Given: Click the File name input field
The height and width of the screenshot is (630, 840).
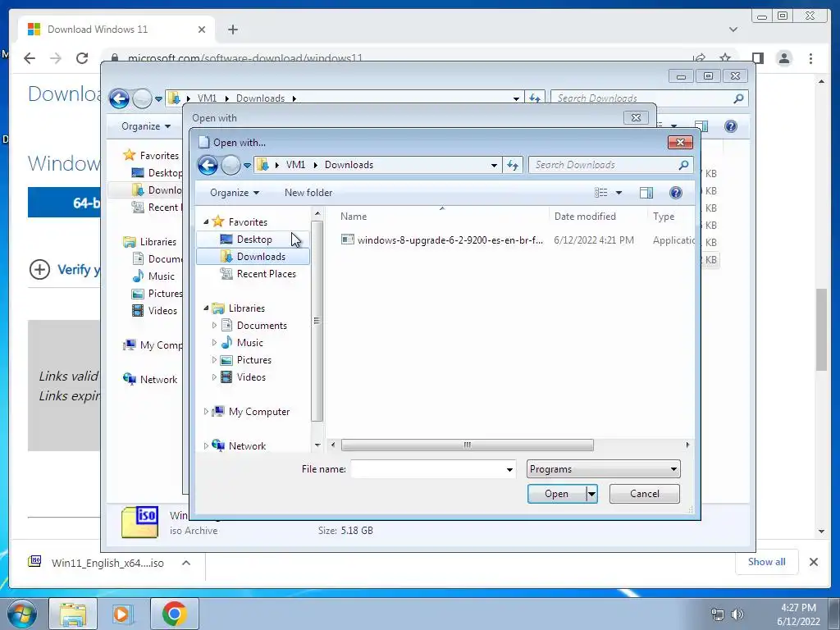Looking at the screenshot, I should 427,469.
